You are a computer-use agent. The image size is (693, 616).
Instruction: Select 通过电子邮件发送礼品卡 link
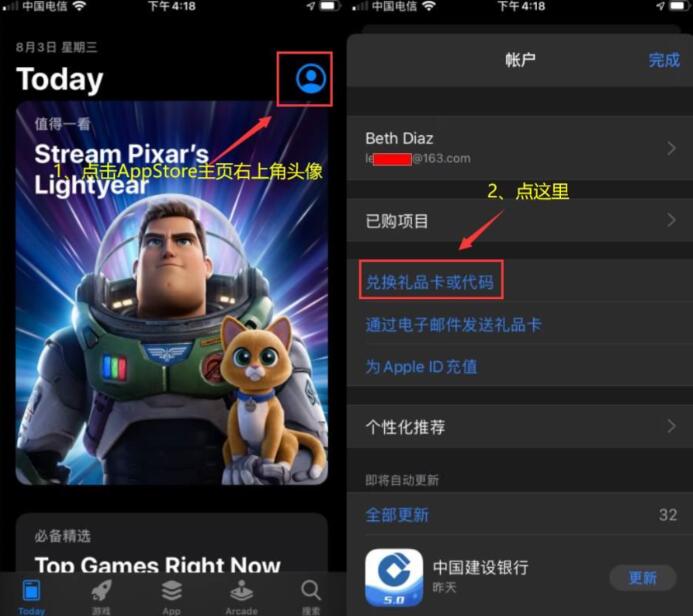[x=453, y=325]
